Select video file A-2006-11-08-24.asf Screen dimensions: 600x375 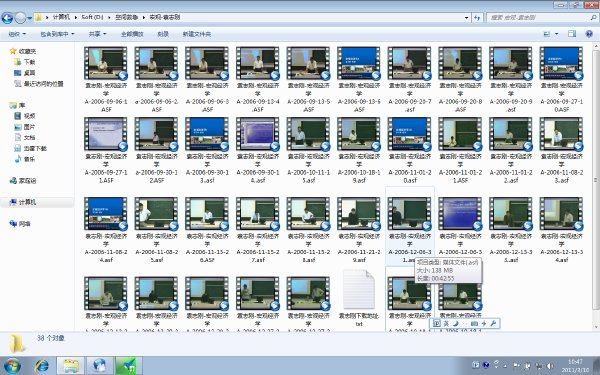pyautogui.click(x=106, y=230)
